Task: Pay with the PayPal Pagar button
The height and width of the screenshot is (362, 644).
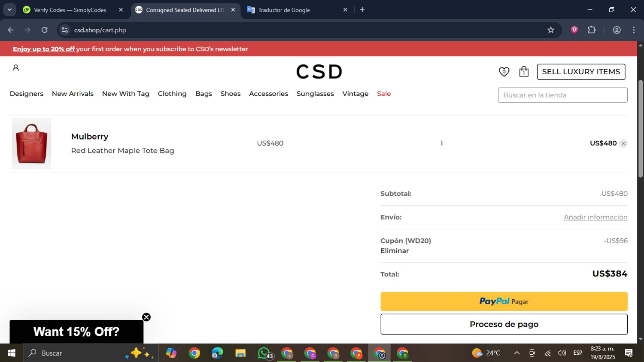Action: [x=504, y=301]
